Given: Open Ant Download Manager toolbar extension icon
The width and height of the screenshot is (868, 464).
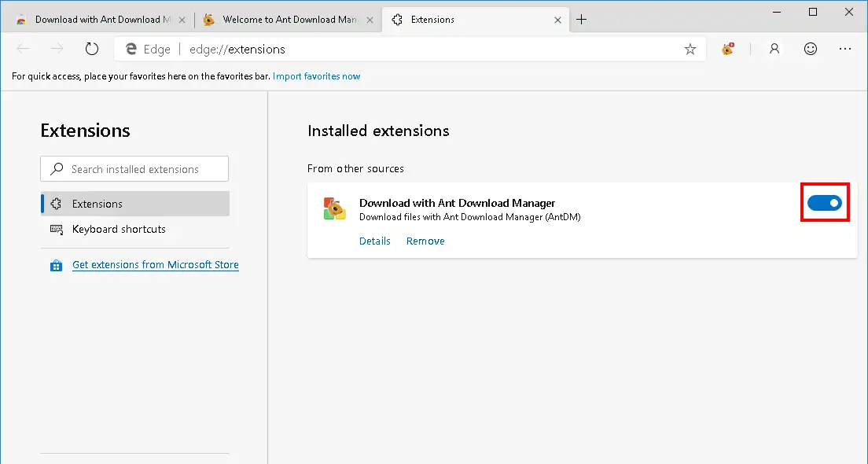Looking at the screenshot, I should pyautogui.click(x=728, y=49).
